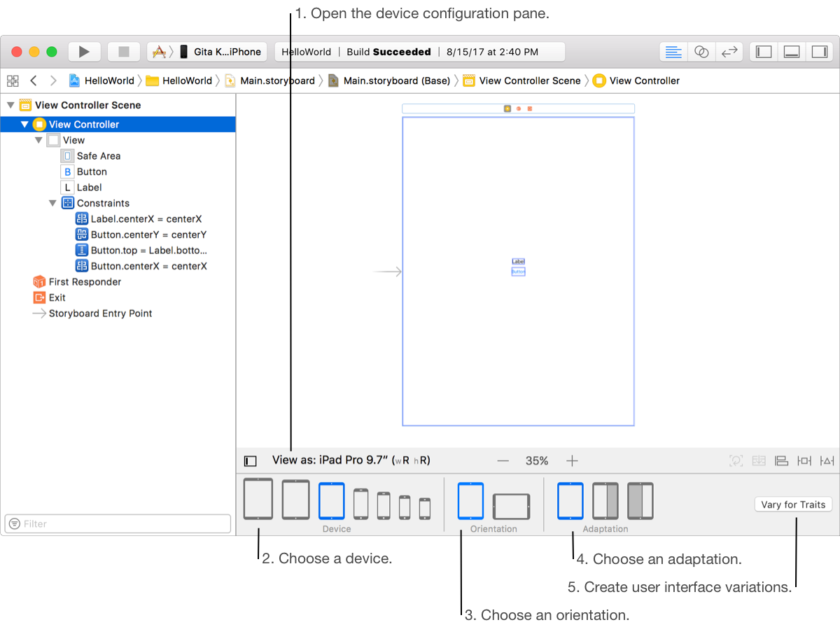Select portrait orientation icon
The height and width of the screenshot is (627, 840).
point(471,501)
